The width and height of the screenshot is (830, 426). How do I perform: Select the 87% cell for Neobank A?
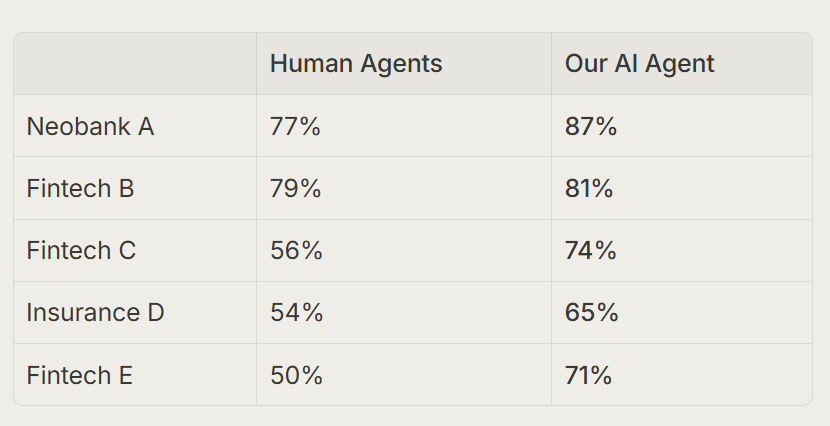coord(682,126)
